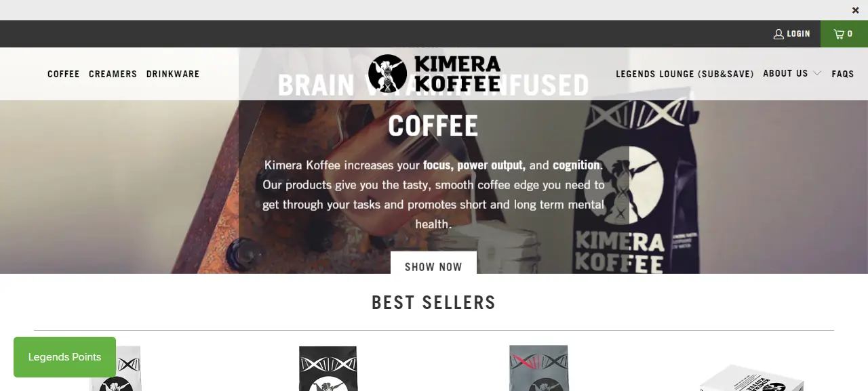Close the top announcement bar
This screenshot has height=391, width=868.
point(856,10)
